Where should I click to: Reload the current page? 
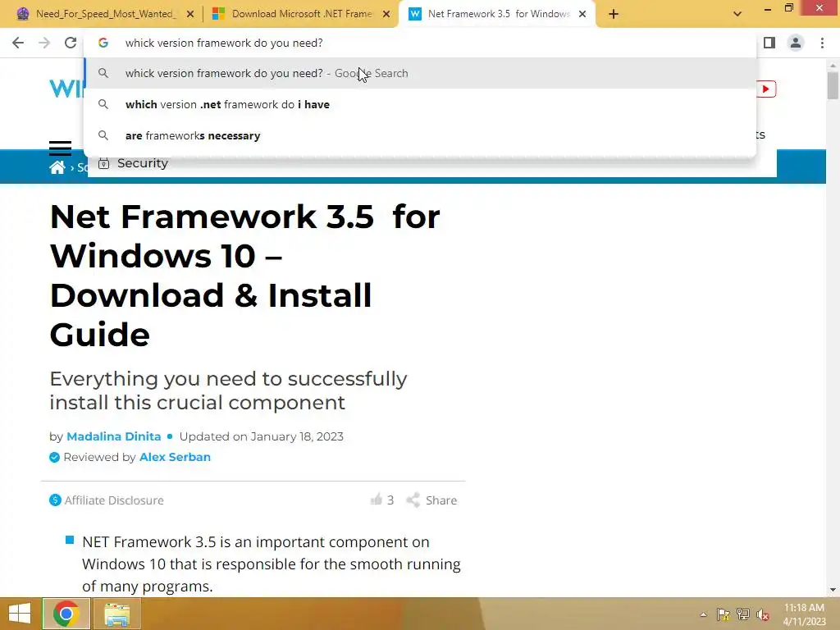71,43
